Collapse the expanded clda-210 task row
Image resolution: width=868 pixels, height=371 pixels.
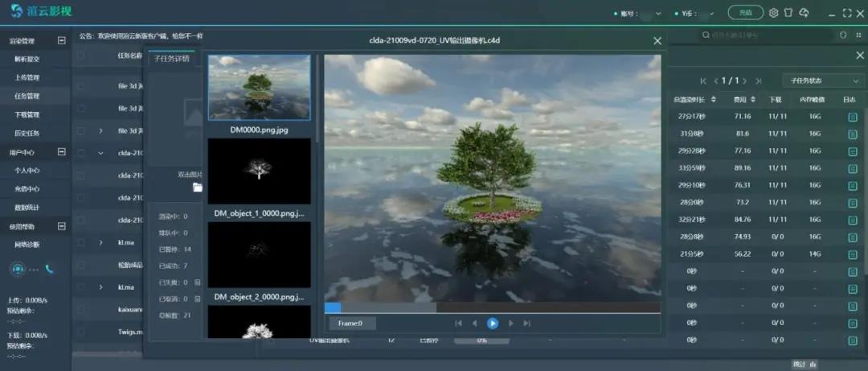pos(100,153)
